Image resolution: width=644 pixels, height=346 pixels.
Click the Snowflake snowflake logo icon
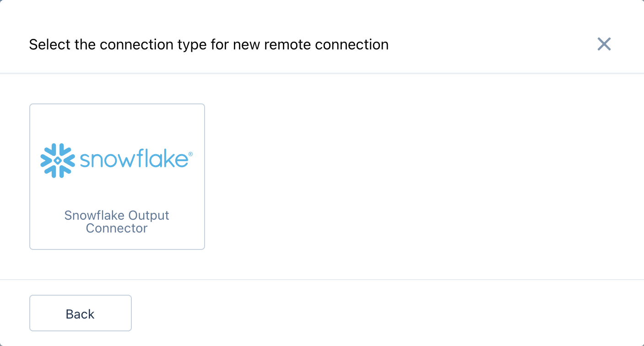57,161
